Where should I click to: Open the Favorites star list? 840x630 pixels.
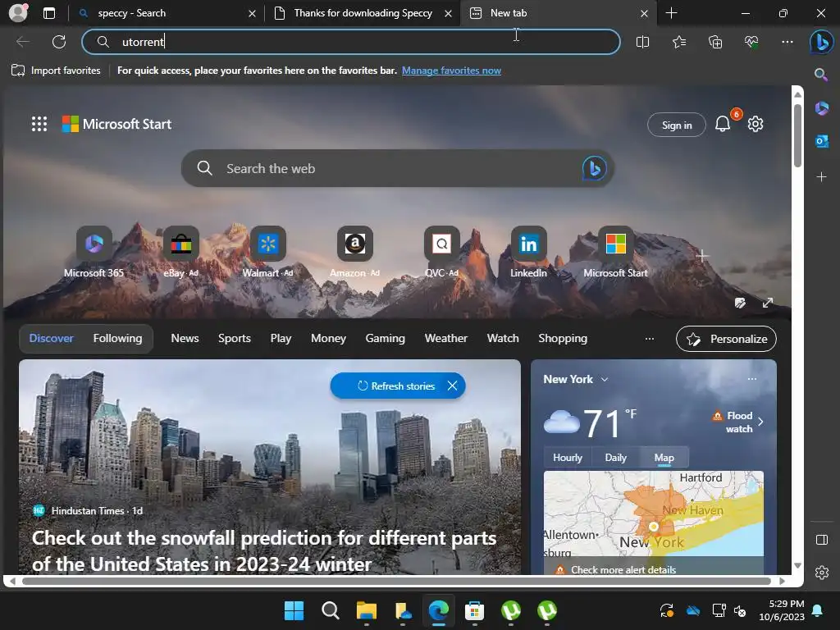tap(678, 42)
